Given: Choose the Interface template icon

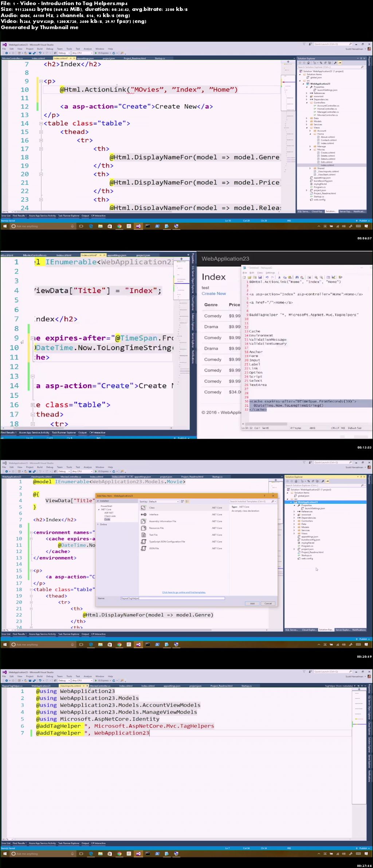Looking at the screenshot, I should point(144,514).
